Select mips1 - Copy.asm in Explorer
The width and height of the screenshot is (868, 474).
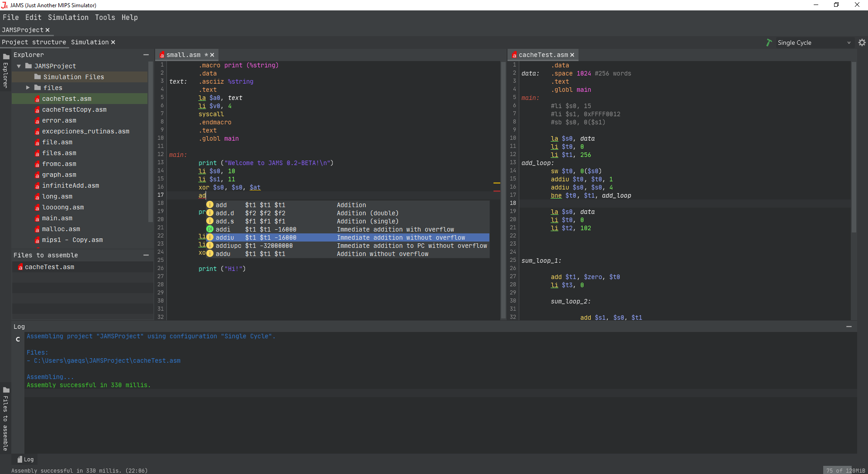coord(80,240)
